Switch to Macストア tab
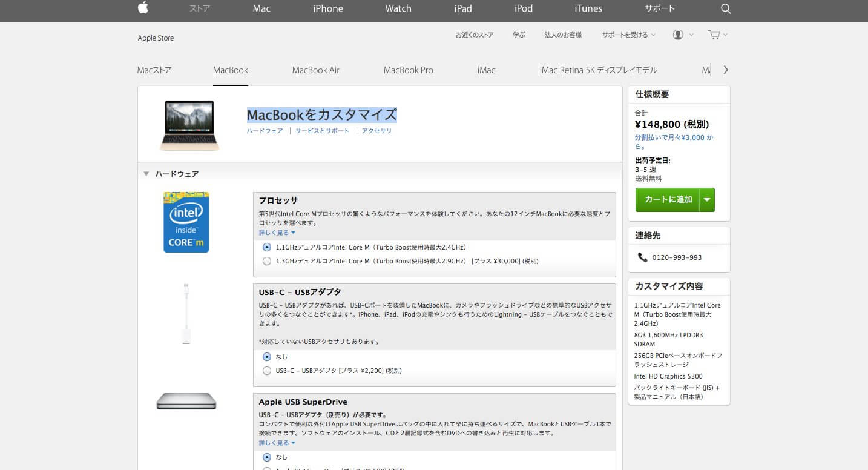This screenshot has width=868, height=470. [x=154, y=70]
